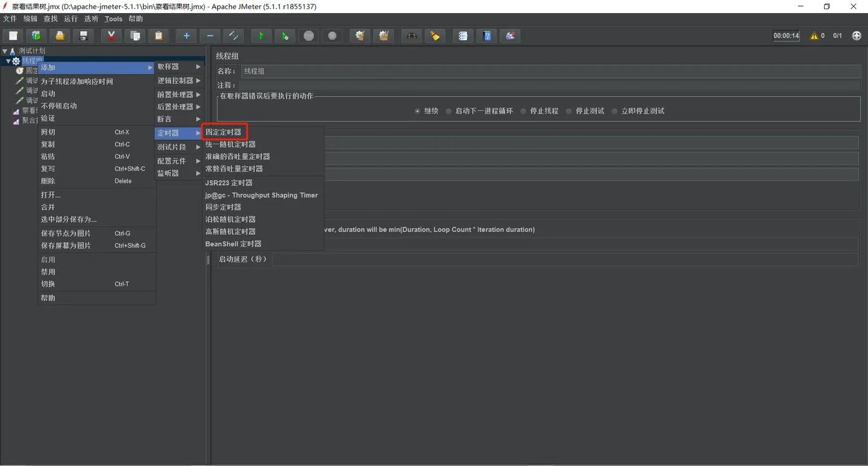Collapse the 线程组 tree node
The width and height of the screenshot is (868, 466).
8,61
